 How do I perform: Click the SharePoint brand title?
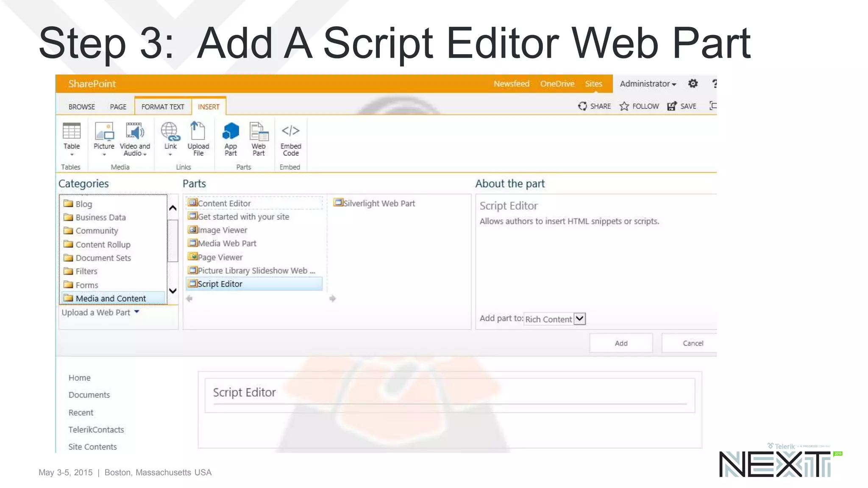(92, 84)
